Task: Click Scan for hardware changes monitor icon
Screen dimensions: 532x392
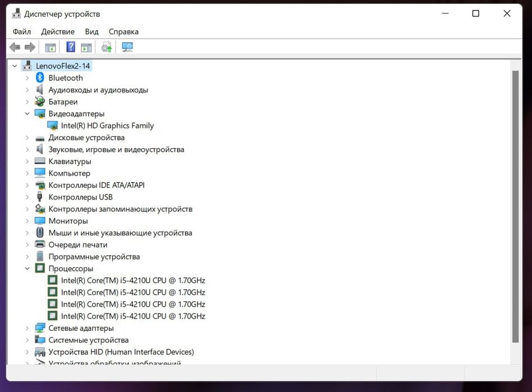Action: click(x=127, y=47)
